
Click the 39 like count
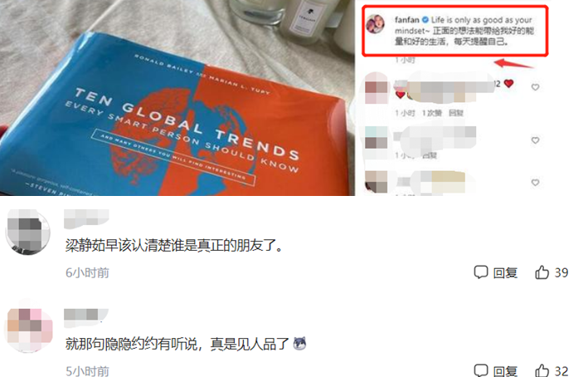click(561, 272)
